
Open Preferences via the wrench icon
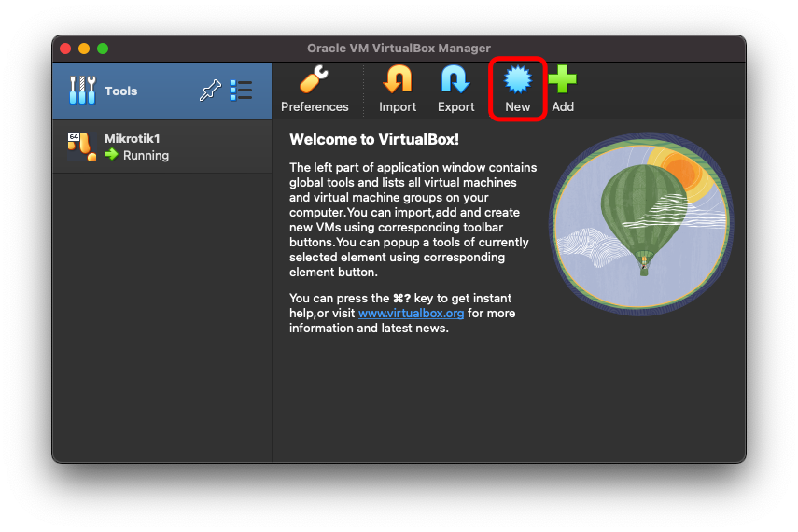pos(315,82)
